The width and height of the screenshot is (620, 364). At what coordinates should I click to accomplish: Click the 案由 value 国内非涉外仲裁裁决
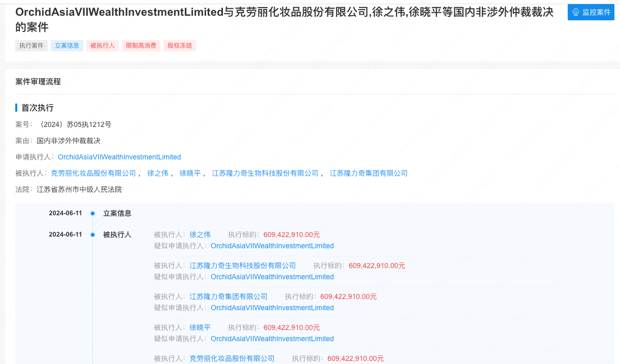point(69,141)
